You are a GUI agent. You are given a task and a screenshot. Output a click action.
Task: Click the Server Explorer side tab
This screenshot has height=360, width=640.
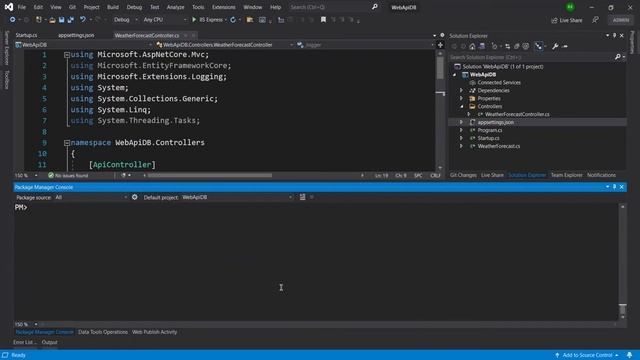point(7,48)
